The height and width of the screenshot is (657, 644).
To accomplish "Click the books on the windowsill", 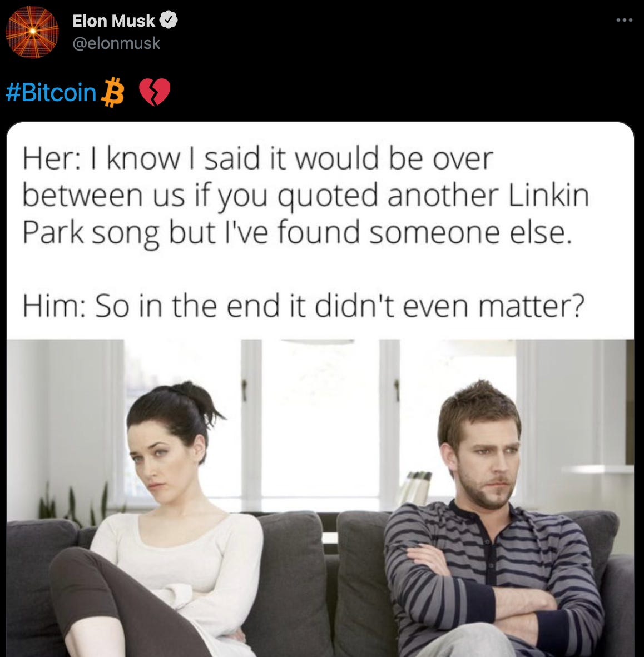I will [415, 488].
